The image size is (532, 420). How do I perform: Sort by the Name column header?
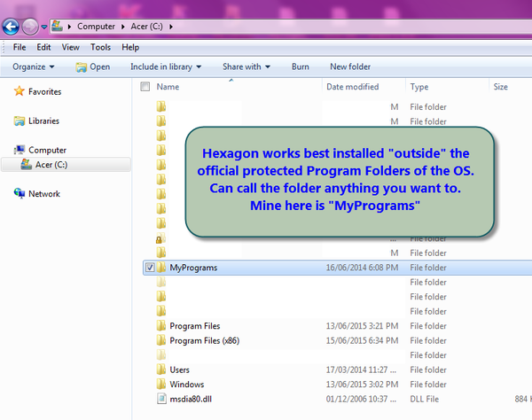point(168,87)
